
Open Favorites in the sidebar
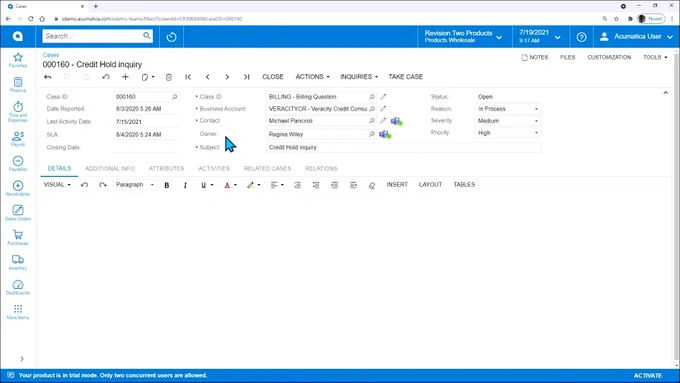18,60
